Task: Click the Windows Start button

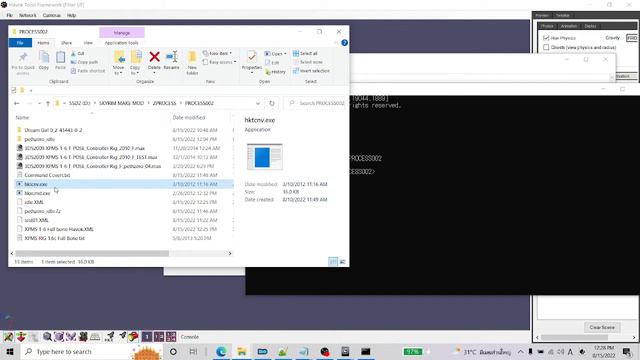Action: click(9, 351)
